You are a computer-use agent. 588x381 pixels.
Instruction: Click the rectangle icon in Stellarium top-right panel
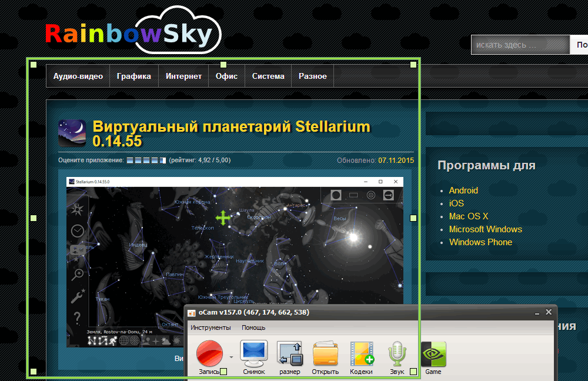click(353, 195)
